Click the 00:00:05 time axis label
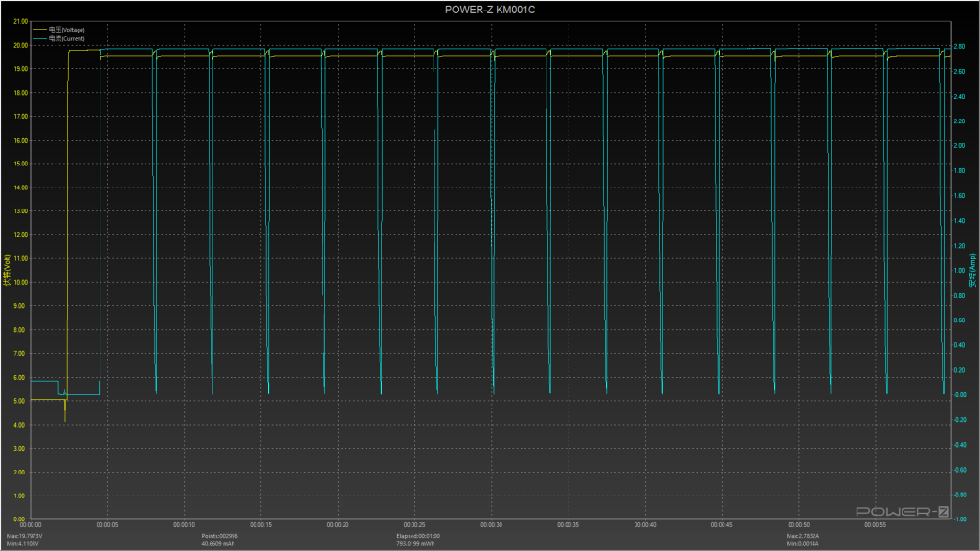The image size is (980, 551). coord(107,525)
